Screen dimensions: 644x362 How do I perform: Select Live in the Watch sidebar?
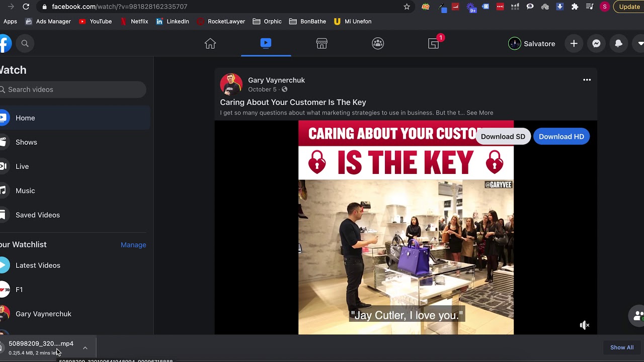(75, 166)
